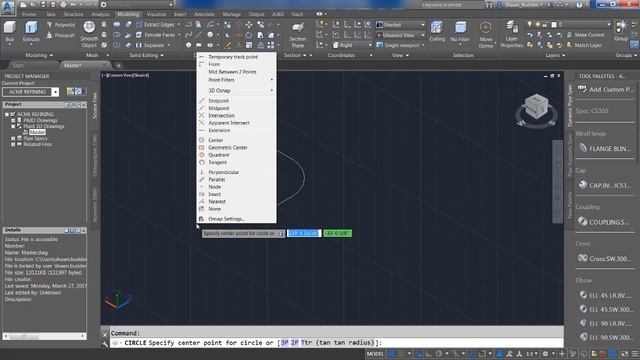
Task: Select the Master drawing in project tree
Action: point(37,132)
